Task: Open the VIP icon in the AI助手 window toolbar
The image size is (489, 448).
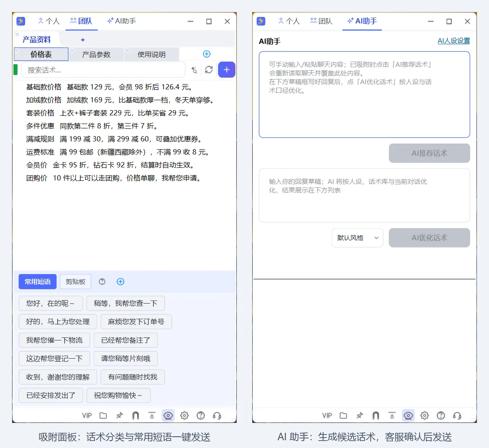Action: (327, 415)
